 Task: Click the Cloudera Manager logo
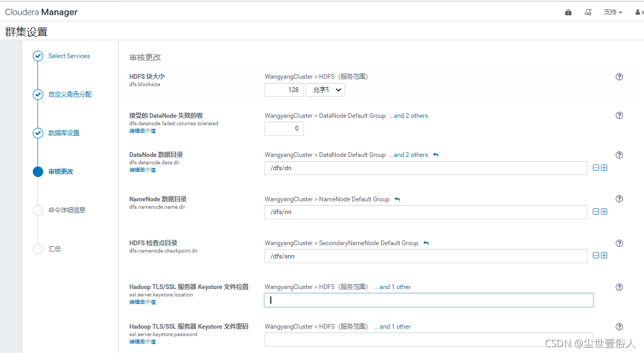pos(41,12)
